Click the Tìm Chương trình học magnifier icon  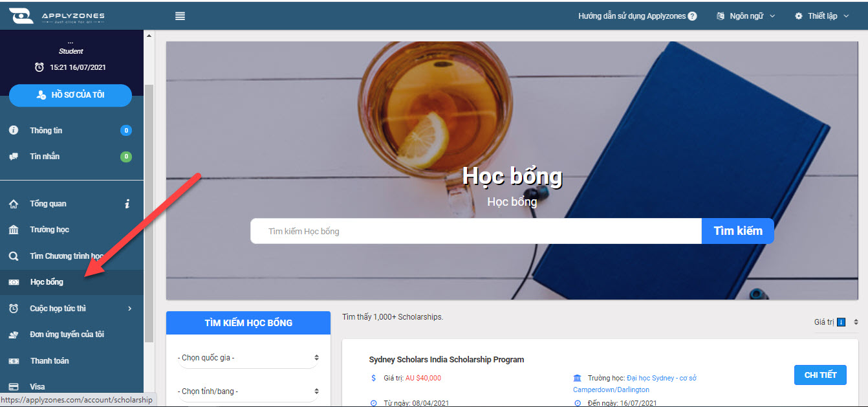(14, 256)
